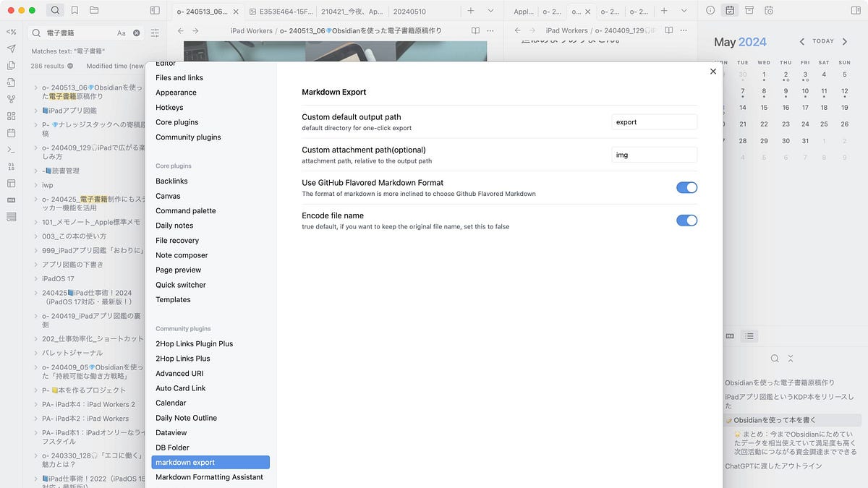Open 'Dataview' plugin settings
The image size is (868, 488).
[x=171, y=433]
